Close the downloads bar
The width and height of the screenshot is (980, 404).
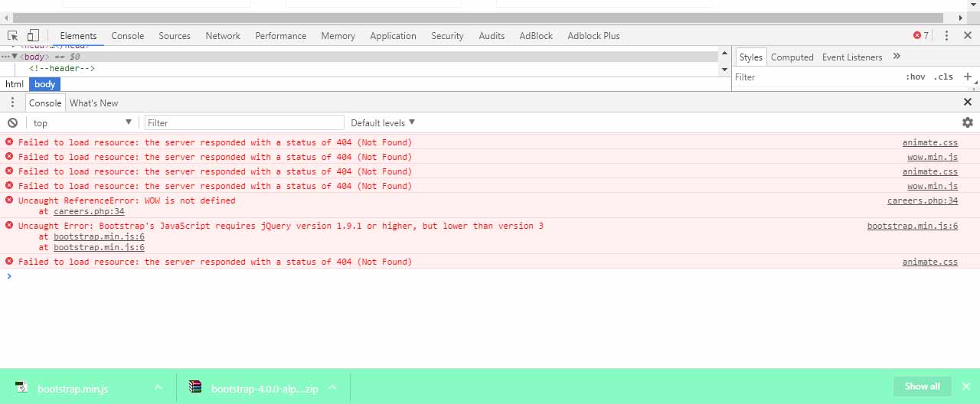[966, 386]
